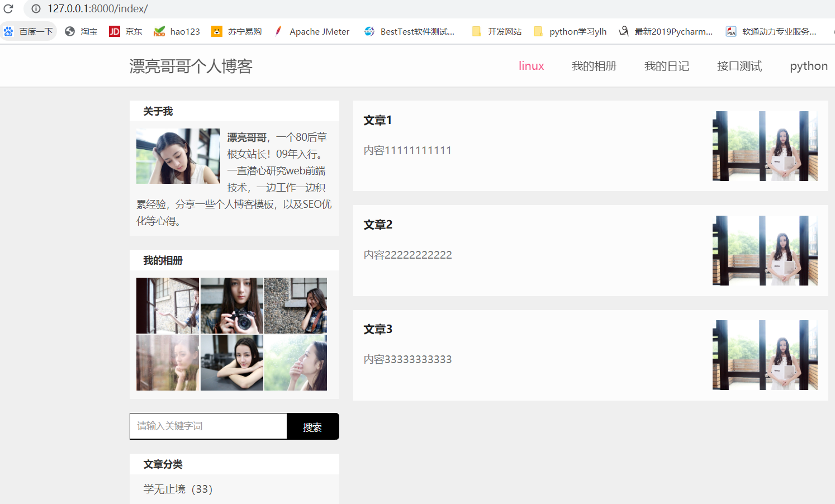This screenshot has height=504, width=835.
Task: Click the black 搜索 button
Action: coord(313,426)
